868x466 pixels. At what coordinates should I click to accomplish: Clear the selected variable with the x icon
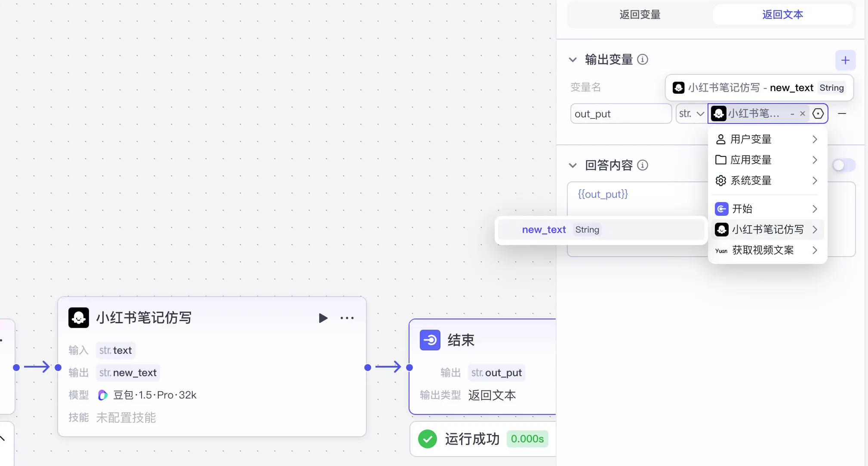[802, 113]
